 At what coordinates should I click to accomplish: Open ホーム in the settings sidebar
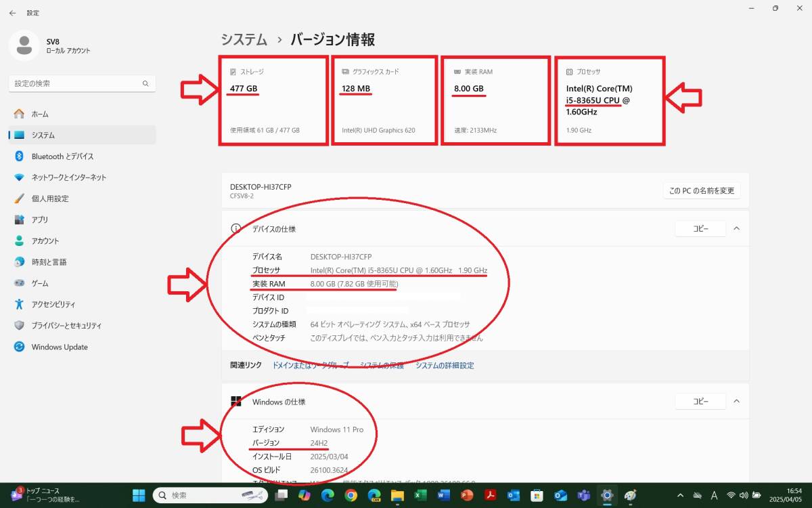tap(40, 114)
